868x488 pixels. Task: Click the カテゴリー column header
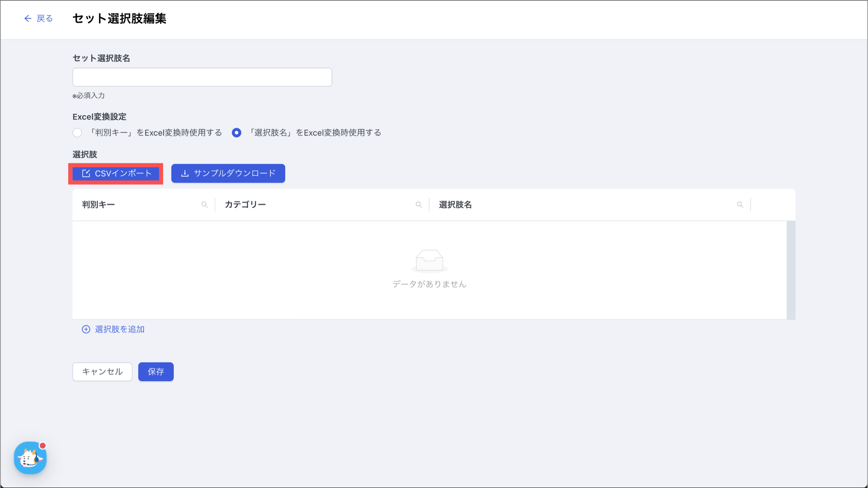(x=245, y=205)
